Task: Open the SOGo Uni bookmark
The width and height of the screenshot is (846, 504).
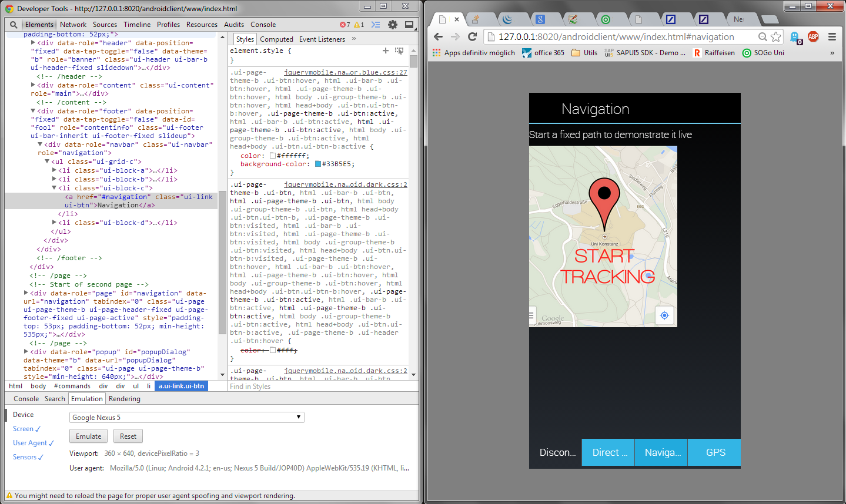Action: pyautogui.click(x=763, y=53)
